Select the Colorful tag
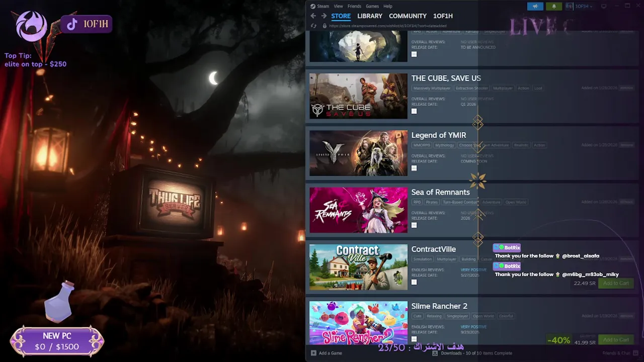The image size is (644, 362). point(506,316)
